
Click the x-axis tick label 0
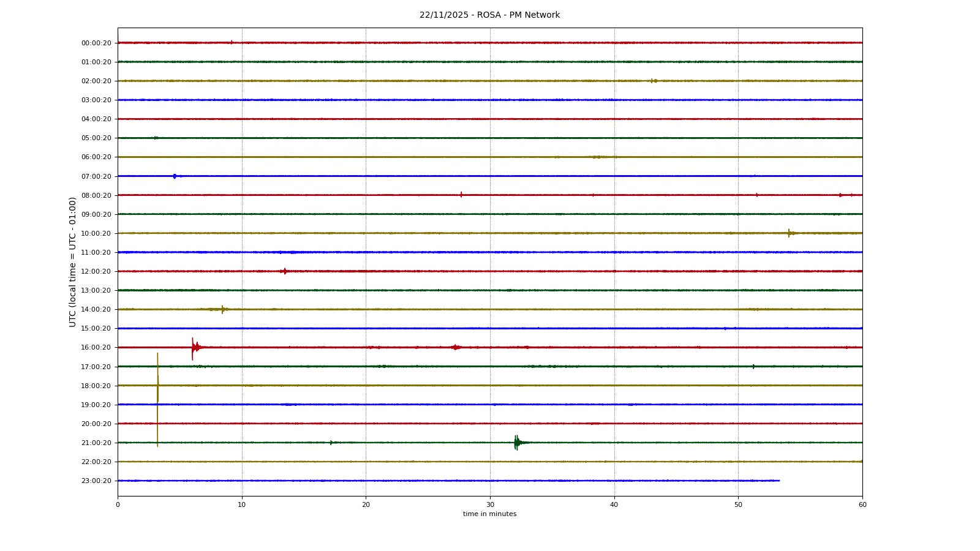pyautogui.click(x=118, y=504)
